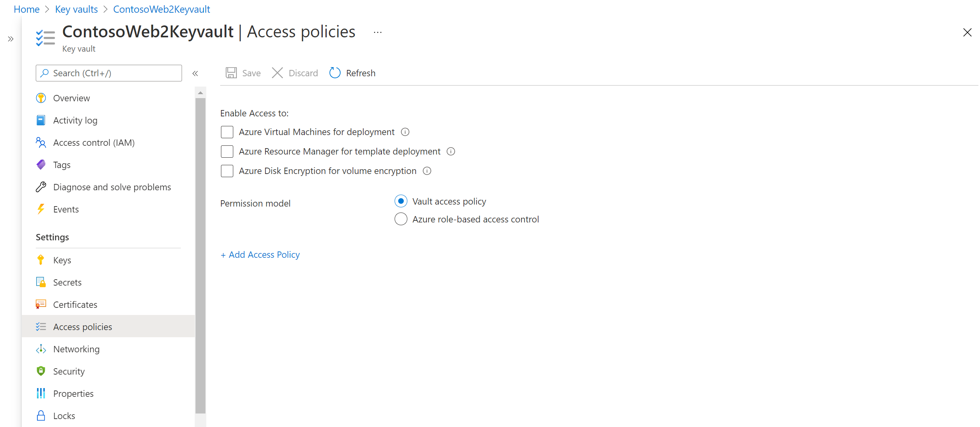The width and height of the screenshot is (980, 427).
Task: Enable Azure Virtual Machines for deployment checkbox
Action: [227, 132]
